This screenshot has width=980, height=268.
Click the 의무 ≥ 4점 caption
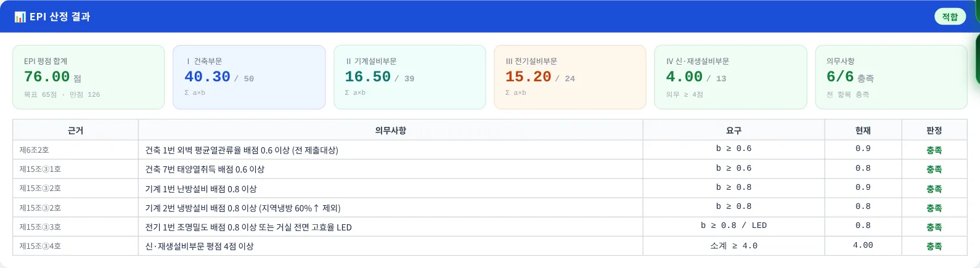pyautogui.click(x=684, y=94)
